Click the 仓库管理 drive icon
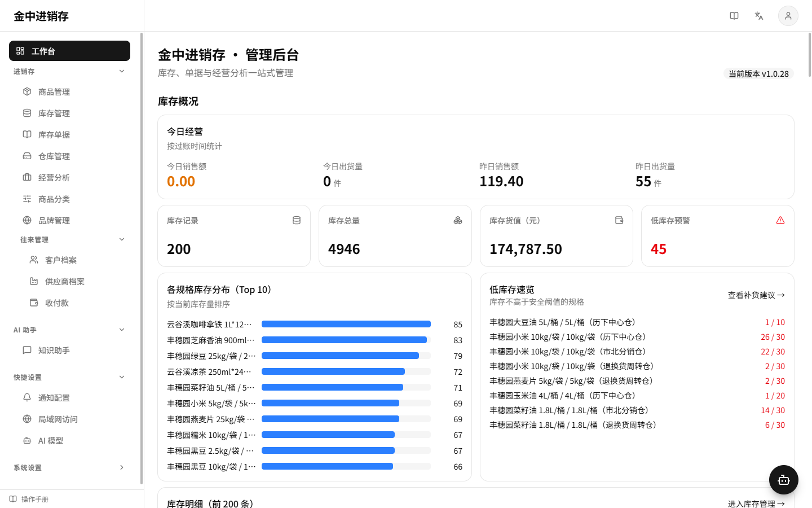The image size is (812, 508). (x=27, y=156)
